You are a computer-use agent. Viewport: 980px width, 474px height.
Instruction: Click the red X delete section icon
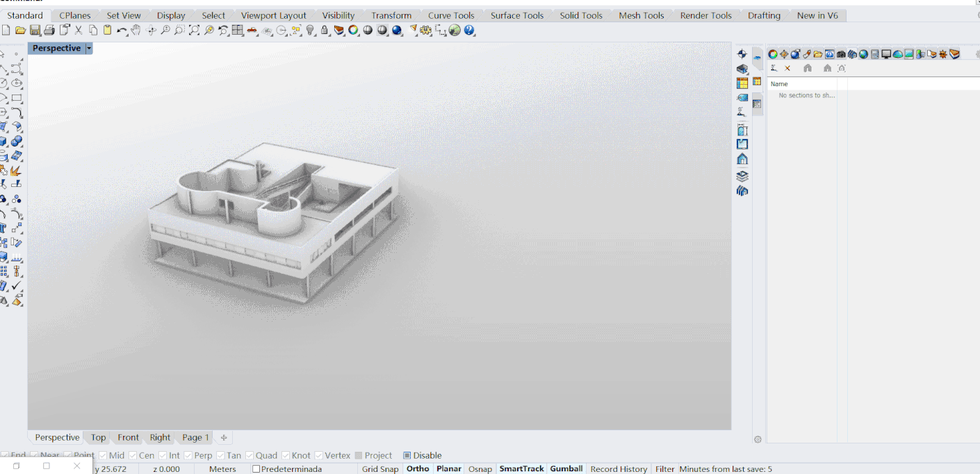[x=787, y=68]
